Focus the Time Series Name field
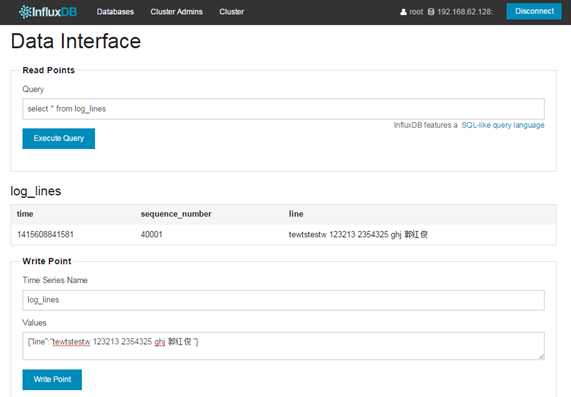Image resolution: width=571 pixels, height=397 pixels. (284, 300)
